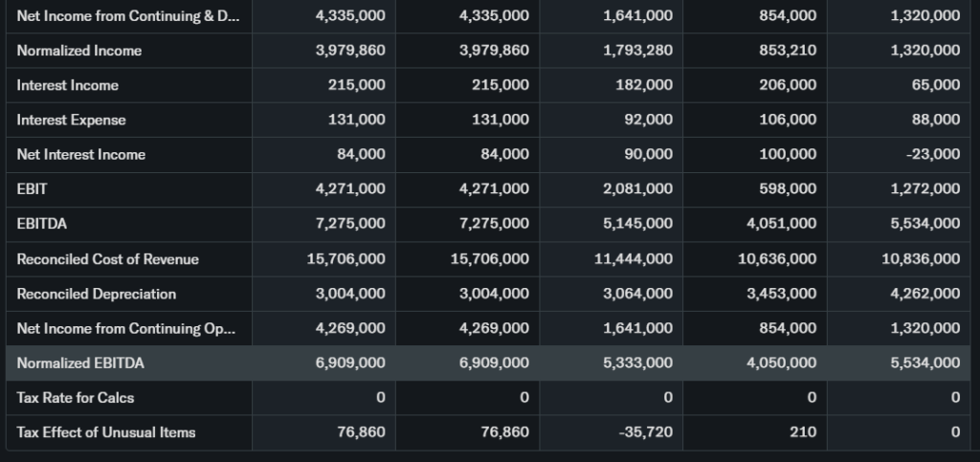Click the 4,262,000 Reconciled Depreciation value
The width and height of the screenshot is (980, 462).
[924, 294]
